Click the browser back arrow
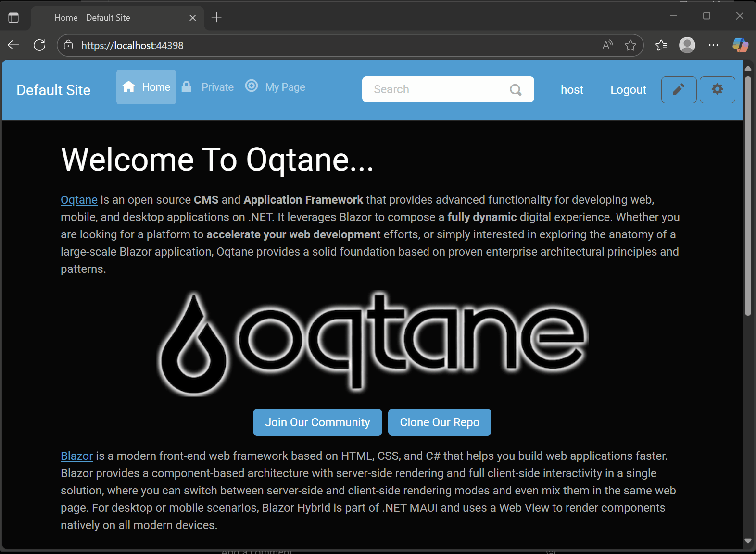Image resolution: width=756 pixels, height=554 pixels. click(x=13, y=45)
